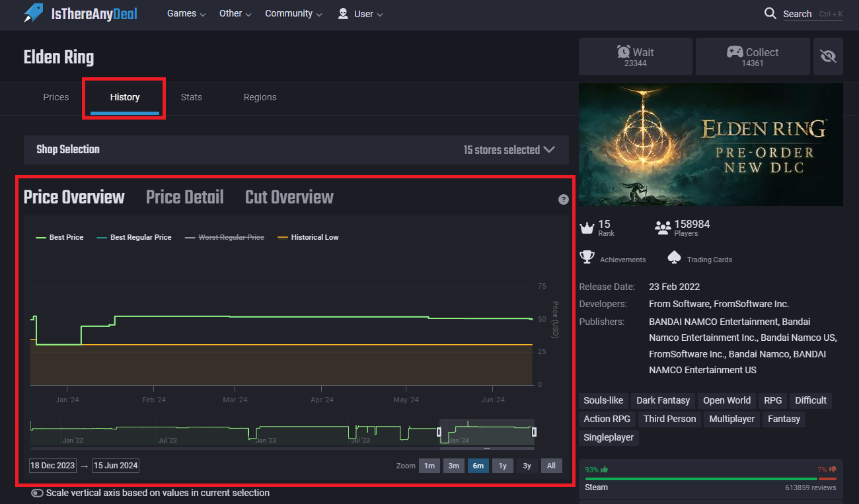859x504 pixels.
Task: Toggle ignore game with crossed-eye button
Action: coord(827,56)
